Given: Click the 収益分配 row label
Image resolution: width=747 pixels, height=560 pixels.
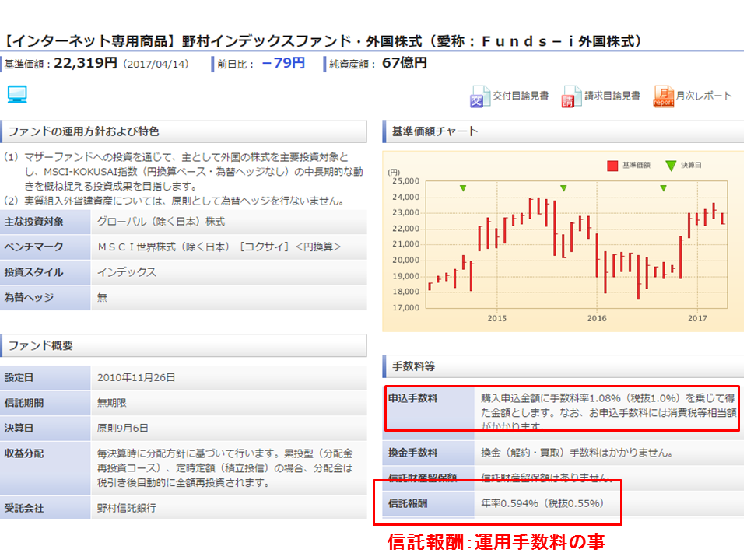Looking at the screenshot, I should [x=24, y=453].
